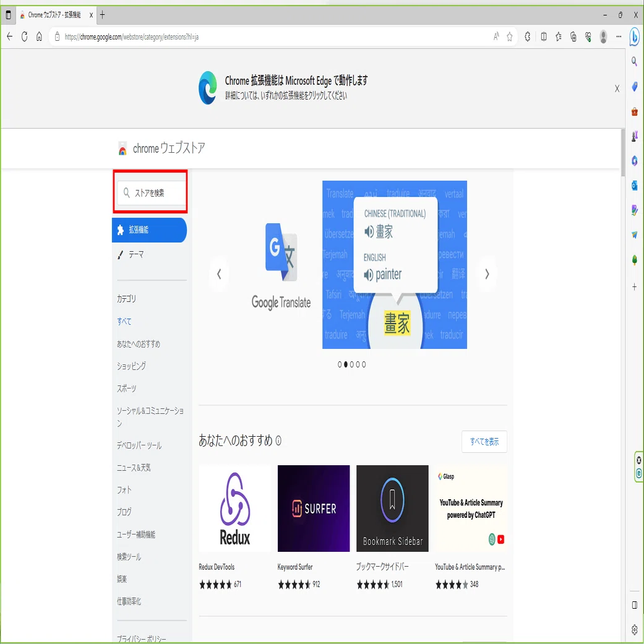The height and width of the screenshot is (644, 644).
Task: Click the page vertical scrollbar thumb
Action: point(622,153)
